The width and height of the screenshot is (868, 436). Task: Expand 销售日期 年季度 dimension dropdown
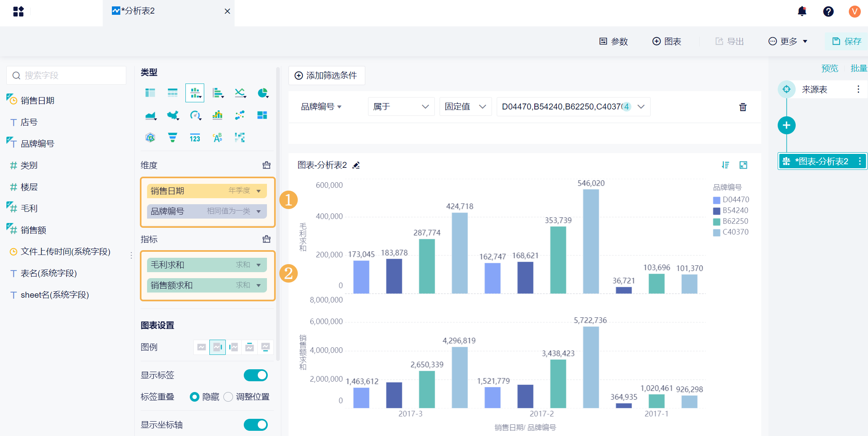coord(259,191)
